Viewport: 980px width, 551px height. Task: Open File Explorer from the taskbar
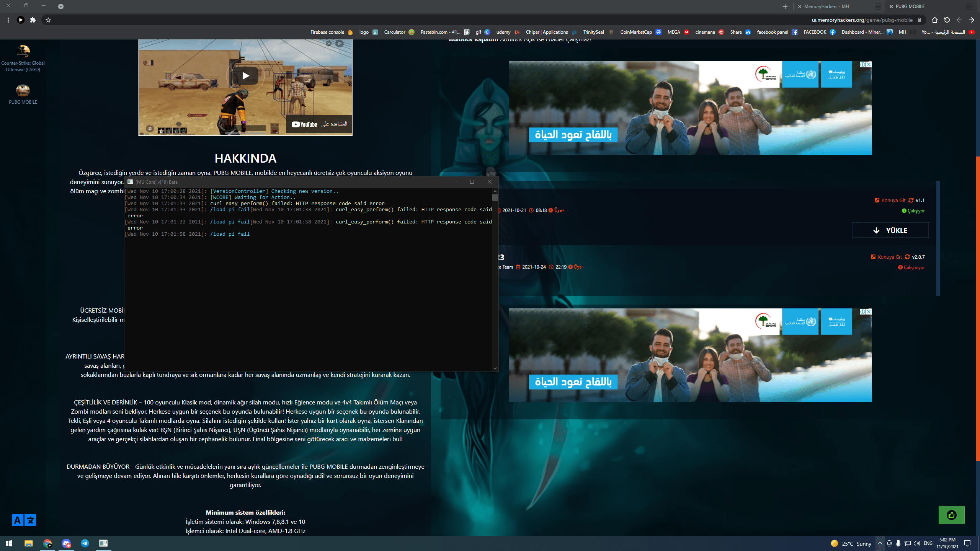[x=28, y=543]
